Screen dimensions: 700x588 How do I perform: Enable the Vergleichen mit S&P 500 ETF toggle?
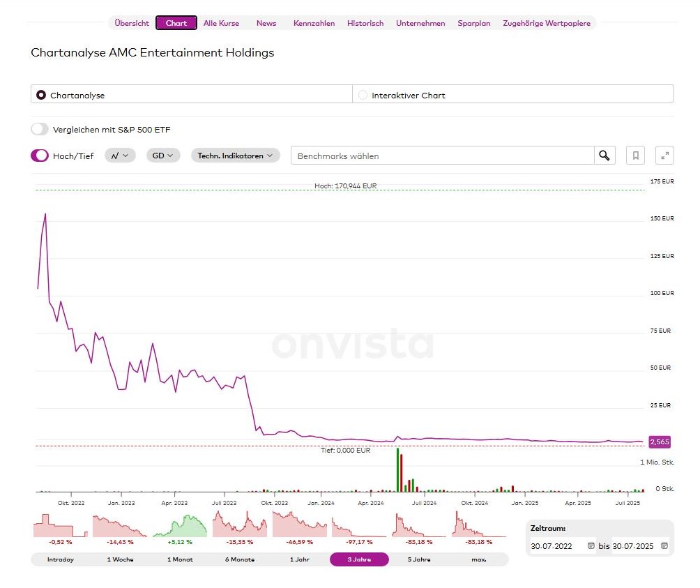(40, 129)
